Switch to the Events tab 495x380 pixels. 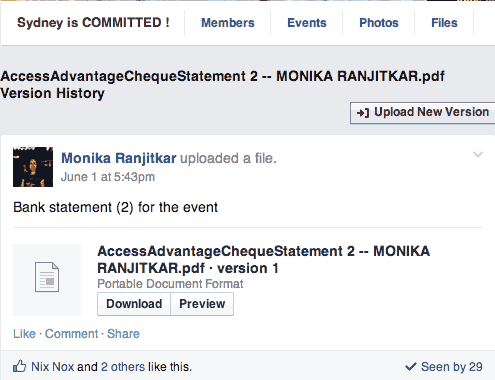pos(307,23)
